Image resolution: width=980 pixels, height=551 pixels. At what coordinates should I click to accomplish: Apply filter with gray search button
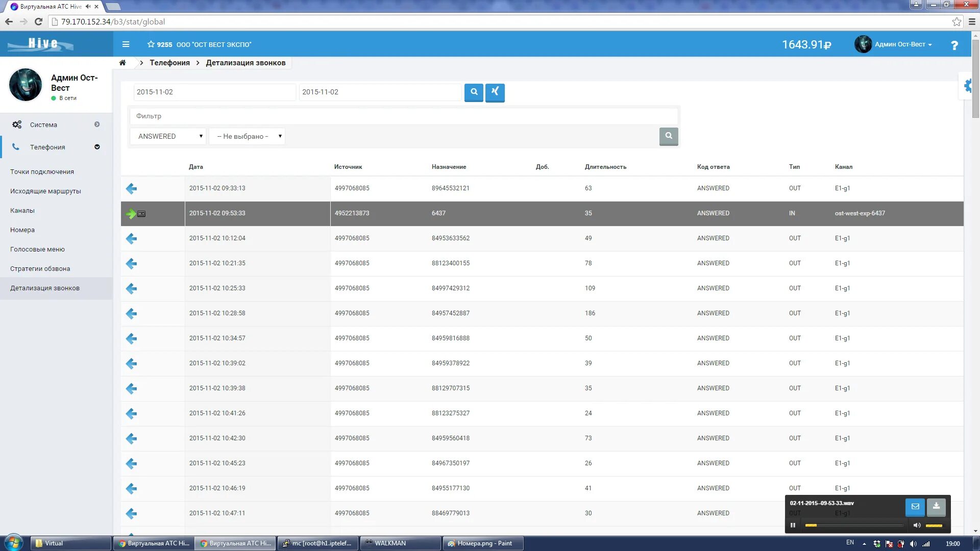pos(668,136)
